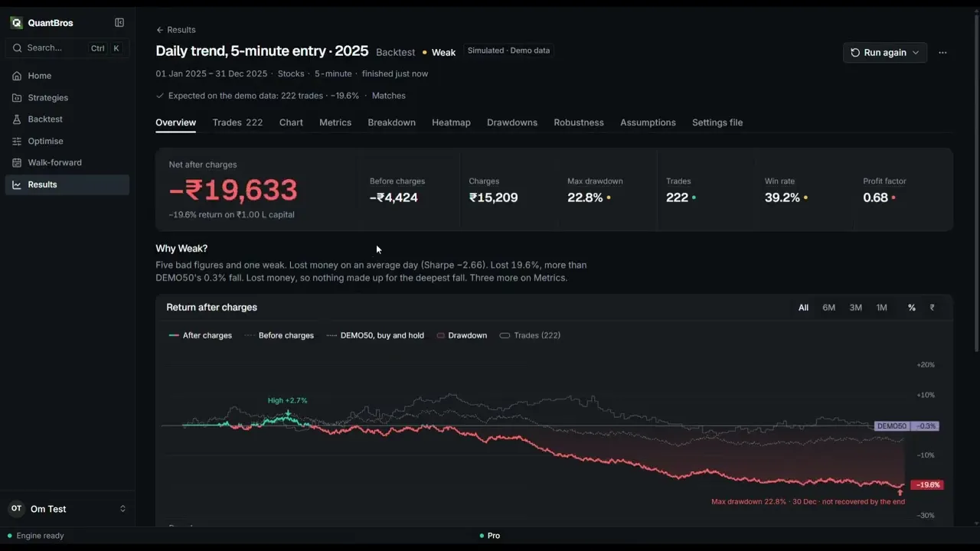980x551 pixels.
Task: Open Strategies via its folder icon
Action: click(17, 98)
